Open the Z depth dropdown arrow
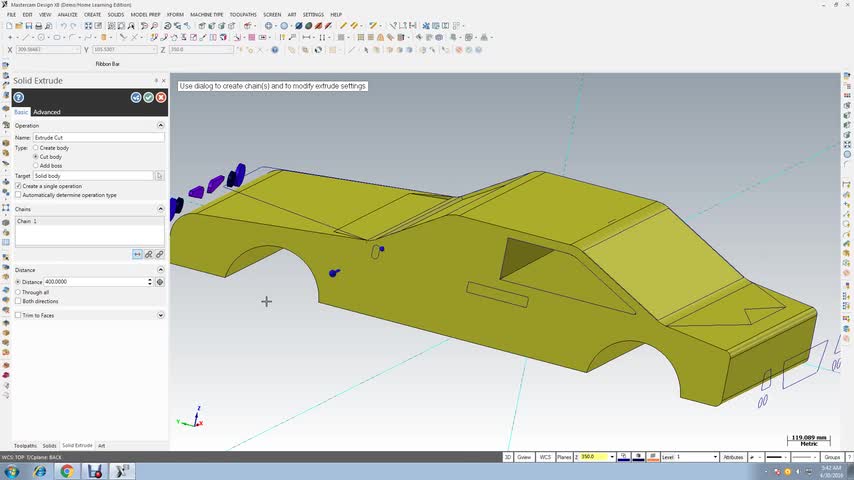This screenshot has width=854, height=480. pos(612,457)
